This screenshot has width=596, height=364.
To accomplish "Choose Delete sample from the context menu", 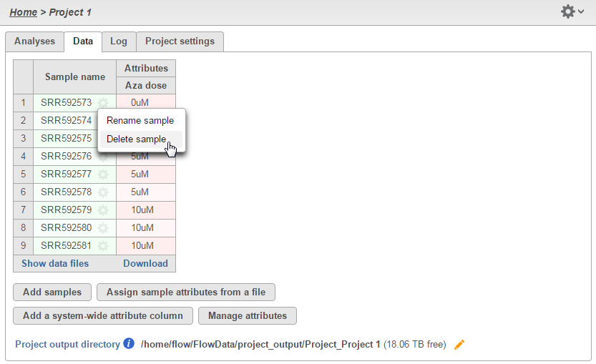I will coord(136,139).
